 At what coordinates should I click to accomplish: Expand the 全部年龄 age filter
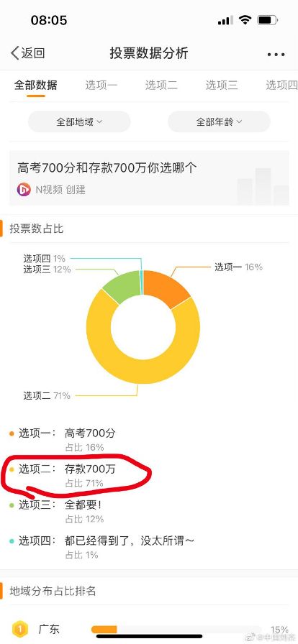coord(219,121)
